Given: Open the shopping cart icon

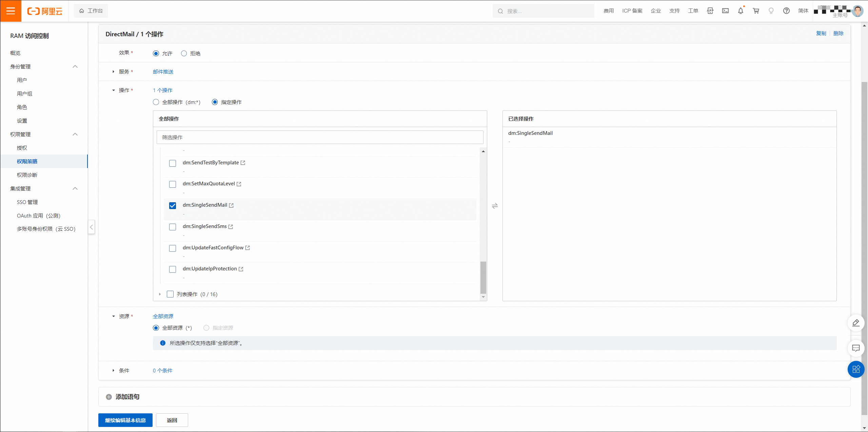Looking at the screenshot, I should point(756,11).
